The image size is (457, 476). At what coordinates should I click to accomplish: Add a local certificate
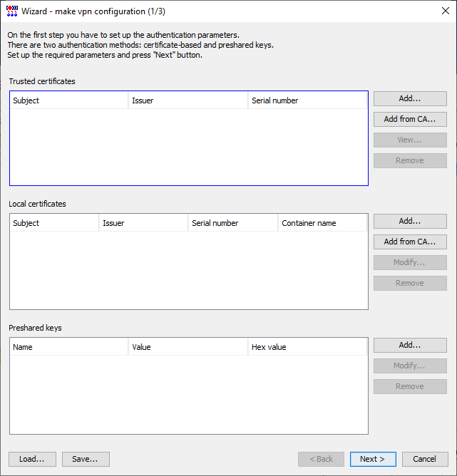pyautogui.click(x=410, y=222)
